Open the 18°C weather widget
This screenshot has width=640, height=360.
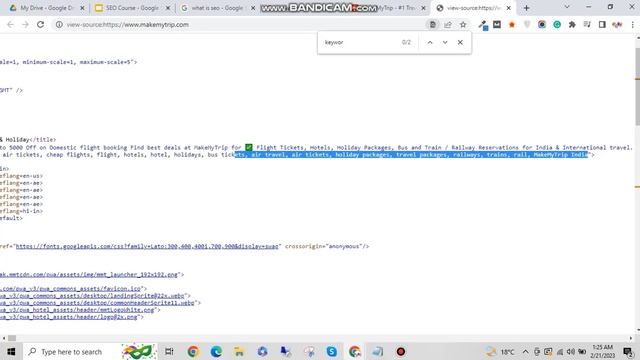point(500,352)
